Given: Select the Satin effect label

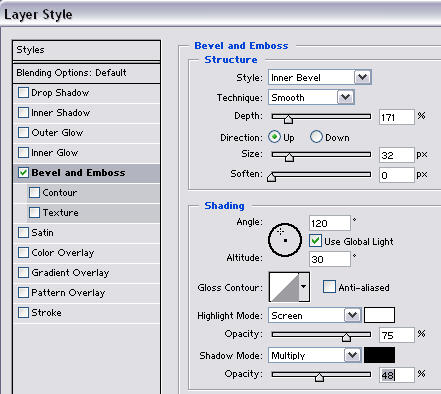Looking at the screenshot, I should pyautogui.click(x=42, y=233).
